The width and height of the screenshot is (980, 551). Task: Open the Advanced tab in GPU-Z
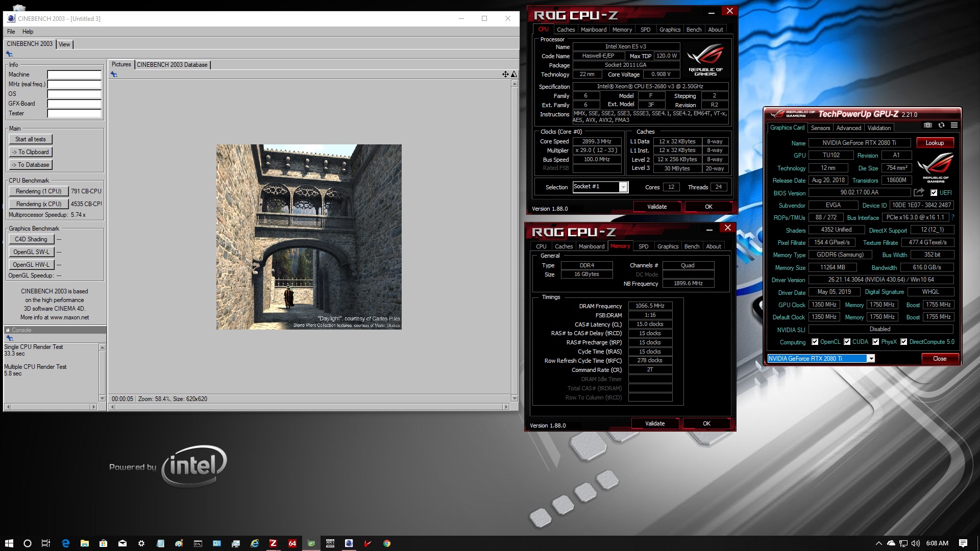click(848, 128)
